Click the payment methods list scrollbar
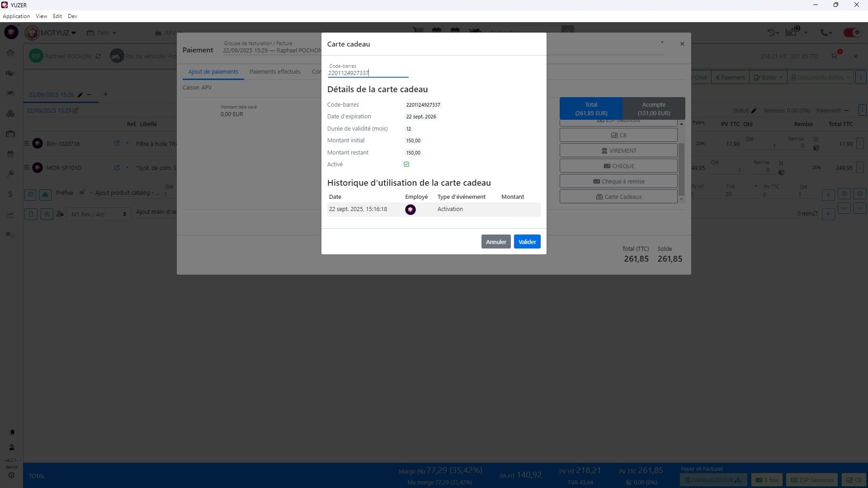868x488 pixels. (682, 169)
